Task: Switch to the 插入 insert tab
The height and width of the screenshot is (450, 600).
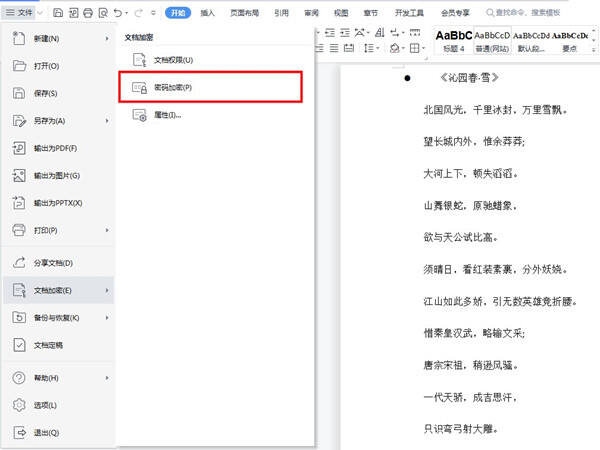Action: click(207, 13)
